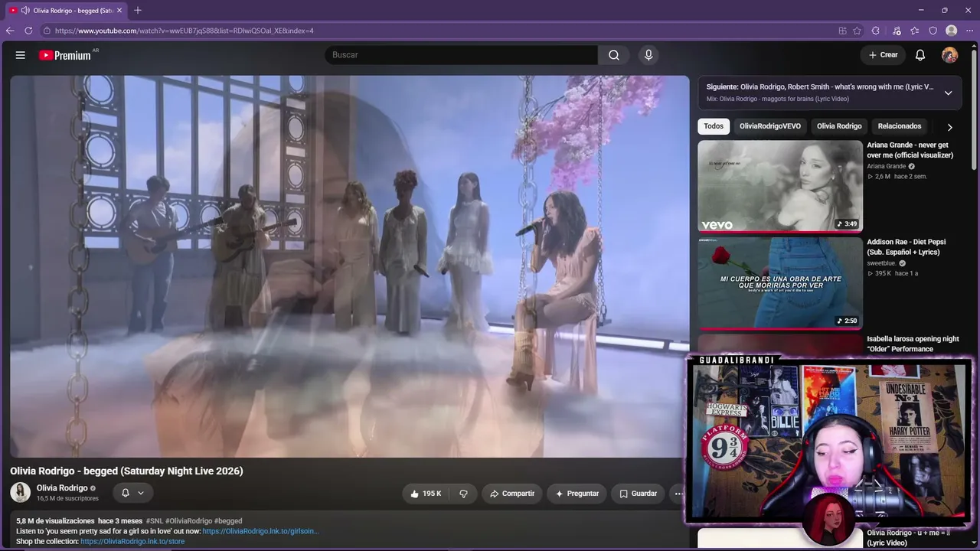Open the sweetblue. channel name
The image size is (980, 551).
click(881, 263)
